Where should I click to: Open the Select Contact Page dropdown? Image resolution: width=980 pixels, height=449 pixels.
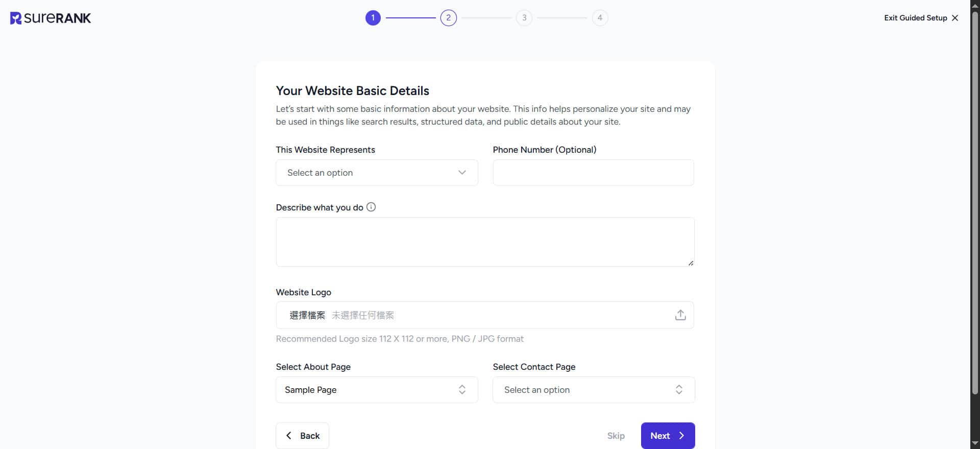(593, 390)
